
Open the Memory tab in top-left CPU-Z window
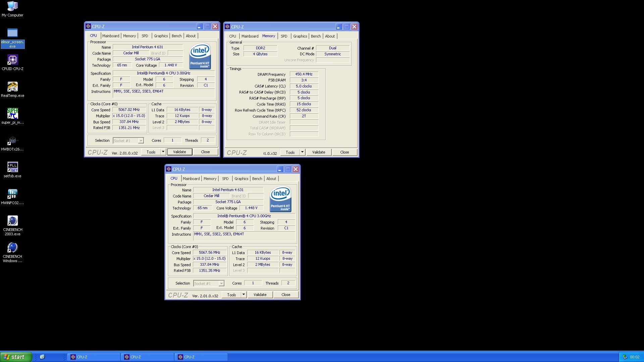pos(129,36)
